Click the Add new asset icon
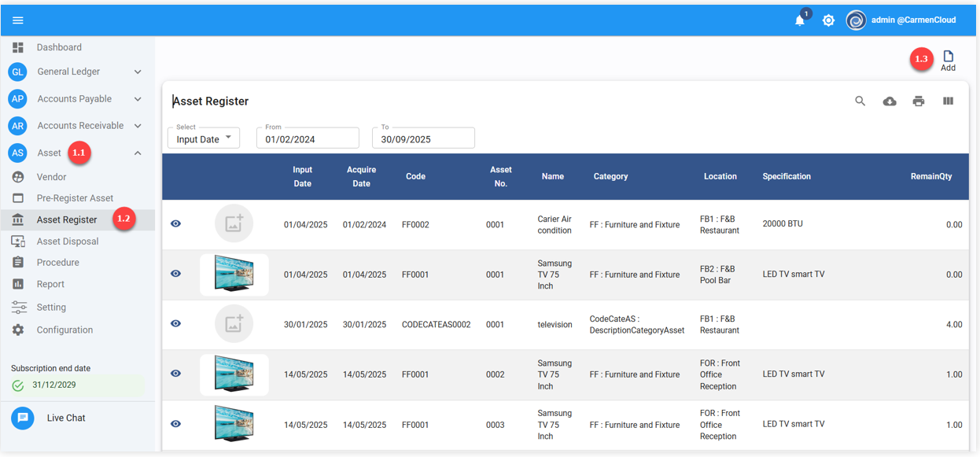Viewport: 980px width, 457px height. [x=948, y=61]
